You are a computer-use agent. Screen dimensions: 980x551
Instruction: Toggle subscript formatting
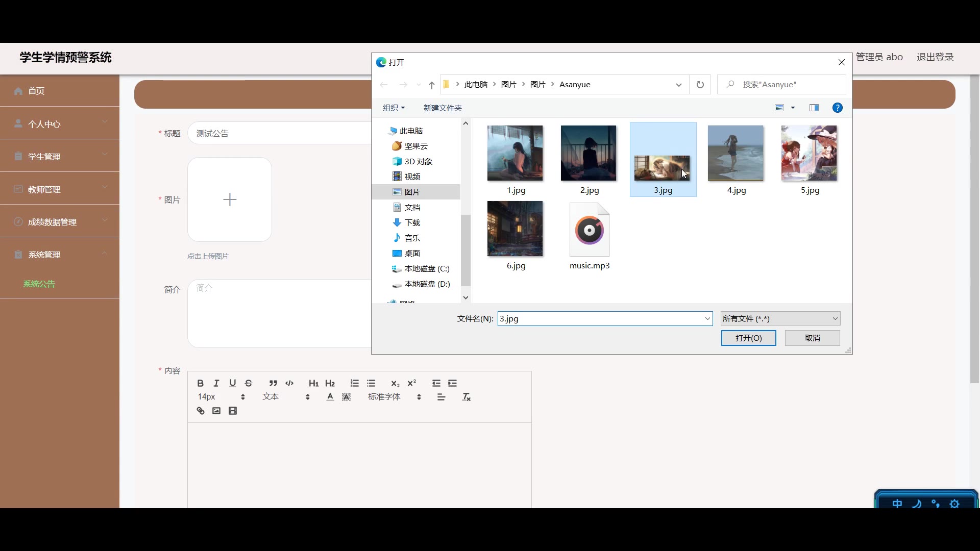(395, 383)
